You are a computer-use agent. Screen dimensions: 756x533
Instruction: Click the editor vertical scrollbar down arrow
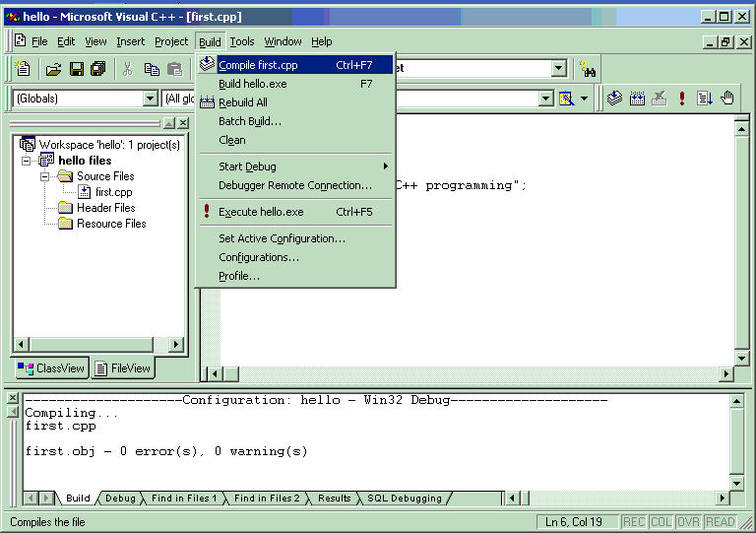pyautogui.click(x=742, y=359)
